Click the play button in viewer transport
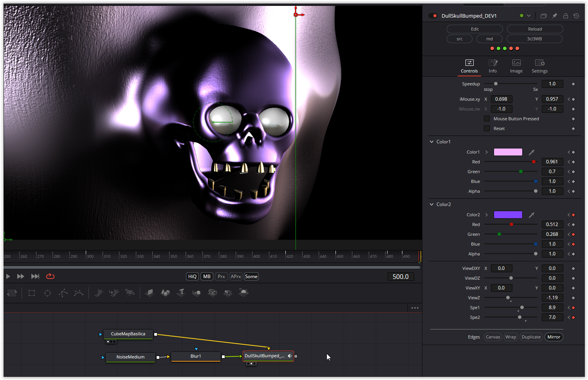Viewport: 588px width, 380px height. pos(8,276)
